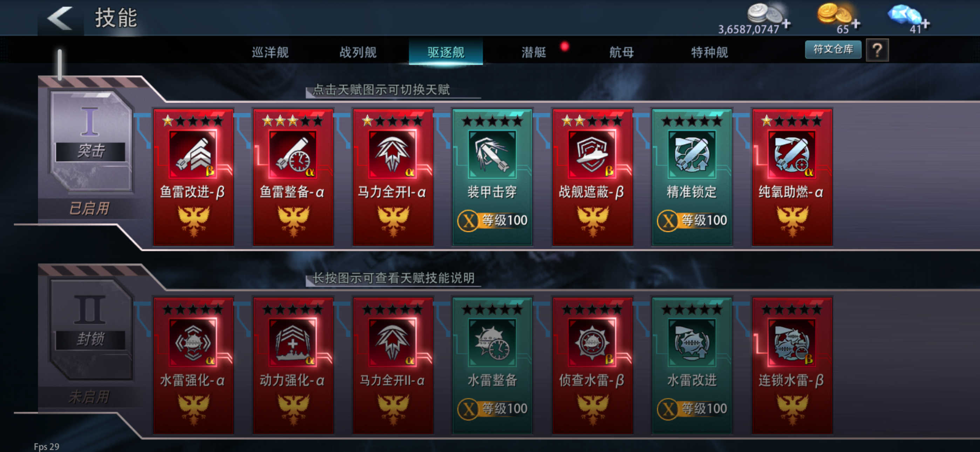Open the question mark help icon
980x452 pixels.
click(x=877, y=50)
